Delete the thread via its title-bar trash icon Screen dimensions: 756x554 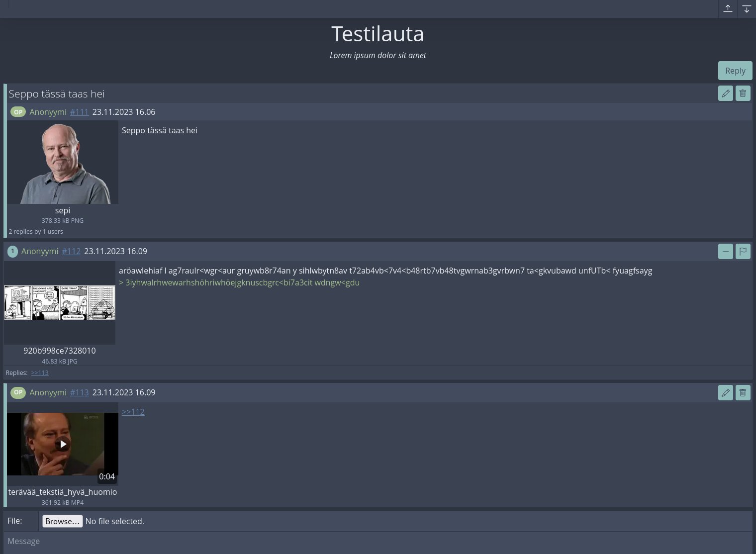(743, 93)
